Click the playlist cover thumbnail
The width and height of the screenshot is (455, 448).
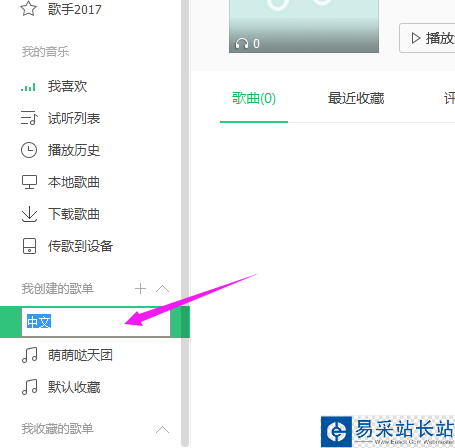pyautogui.click(x=304, y=26)
